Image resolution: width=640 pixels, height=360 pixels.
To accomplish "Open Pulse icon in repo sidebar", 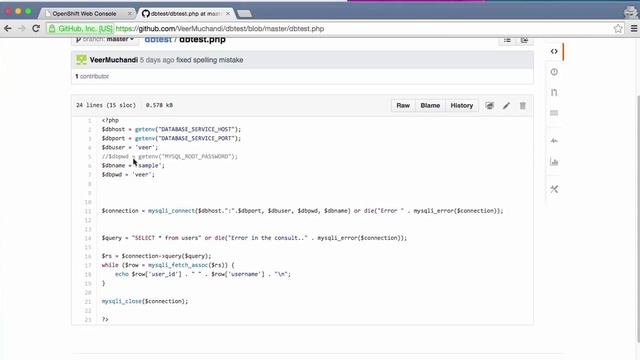I will pyautogui.click(x=554, y=141).
